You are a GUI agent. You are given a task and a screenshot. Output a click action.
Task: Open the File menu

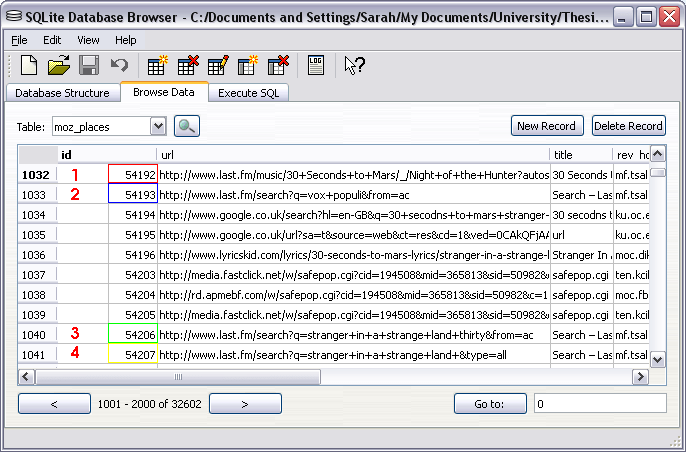tap(20, 40)
